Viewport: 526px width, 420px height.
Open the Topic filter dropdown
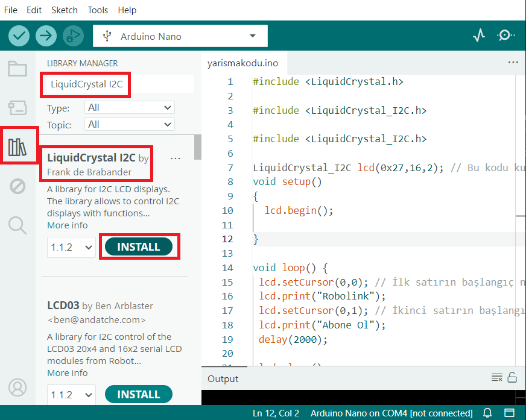point(130,125)
